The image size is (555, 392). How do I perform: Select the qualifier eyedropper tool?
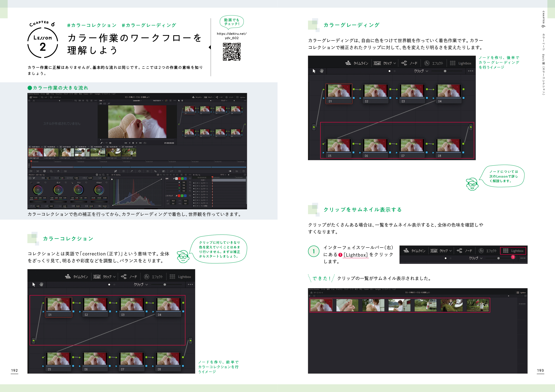click(132, 171)
